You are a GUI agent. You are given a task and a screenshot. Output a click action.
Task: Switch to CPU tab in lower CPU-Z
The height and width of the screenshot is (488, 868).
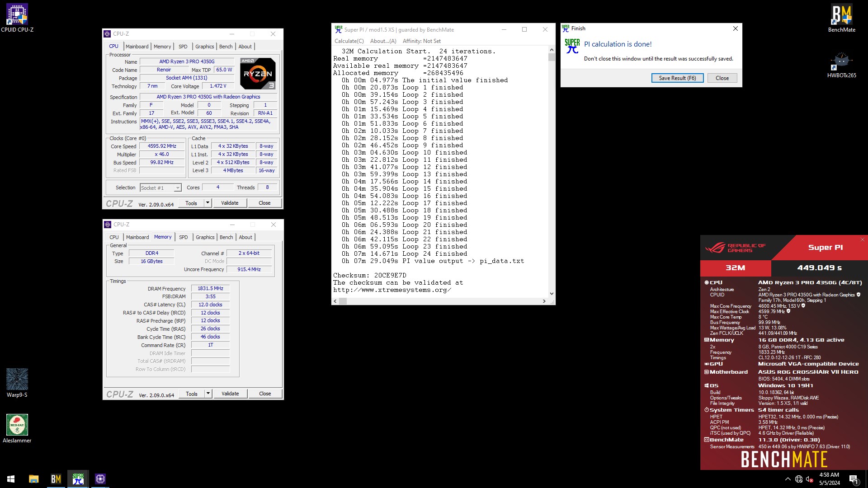(114, 237)
